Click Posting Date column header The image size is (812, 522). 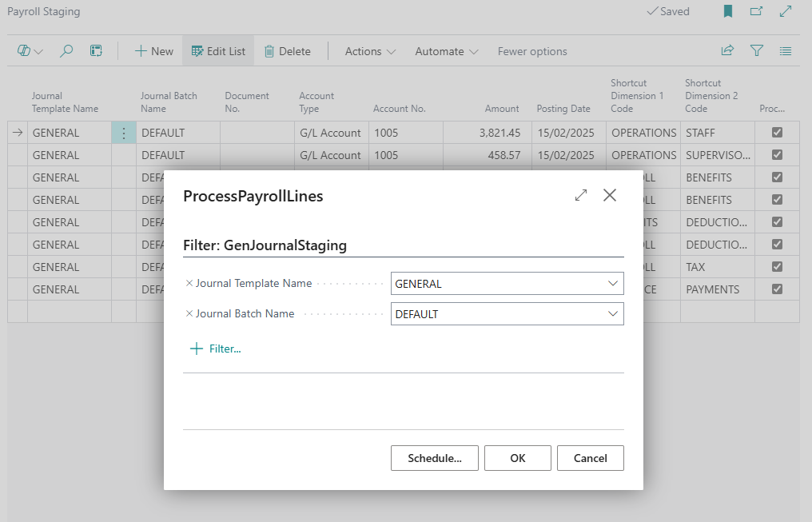563,108
